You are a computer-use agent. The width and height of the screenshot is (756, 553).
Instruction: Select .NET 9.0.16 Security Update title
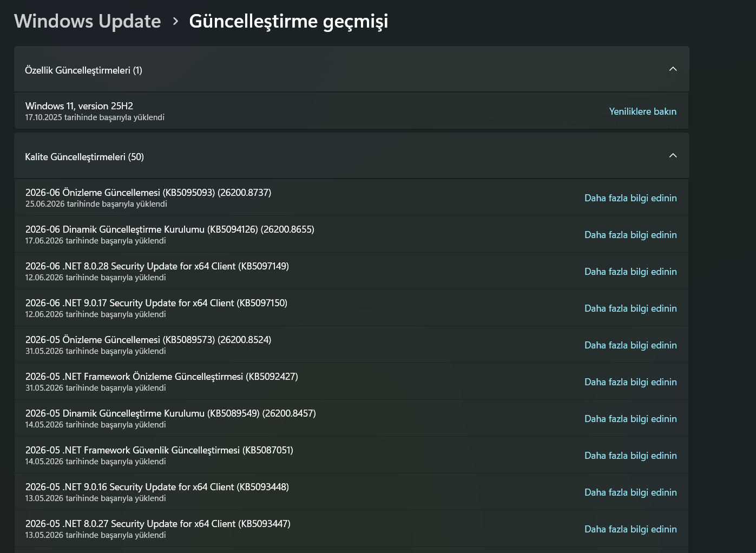(157, 487)
